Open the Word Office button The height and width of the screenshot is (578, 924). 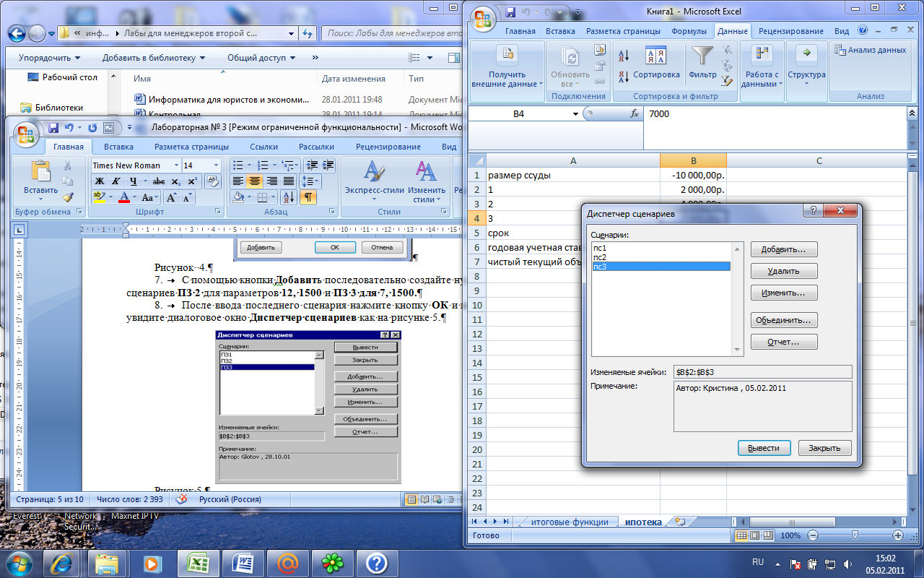coord(25,134)
